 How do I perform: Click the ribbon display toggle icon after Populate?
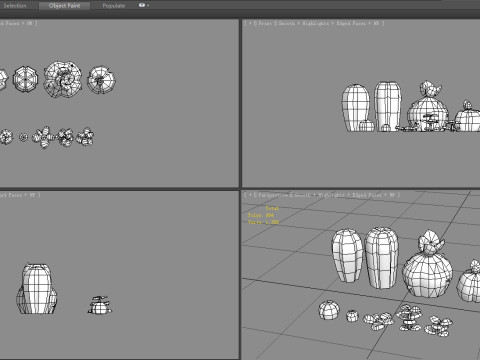click(142, 5)
